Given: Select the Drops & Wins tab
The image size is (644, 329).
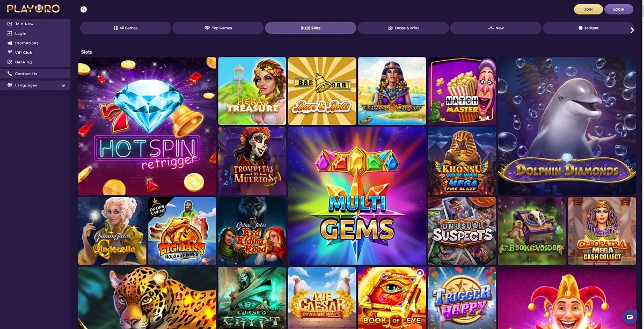Looking at the screenshot, I should tap(403, 28).
